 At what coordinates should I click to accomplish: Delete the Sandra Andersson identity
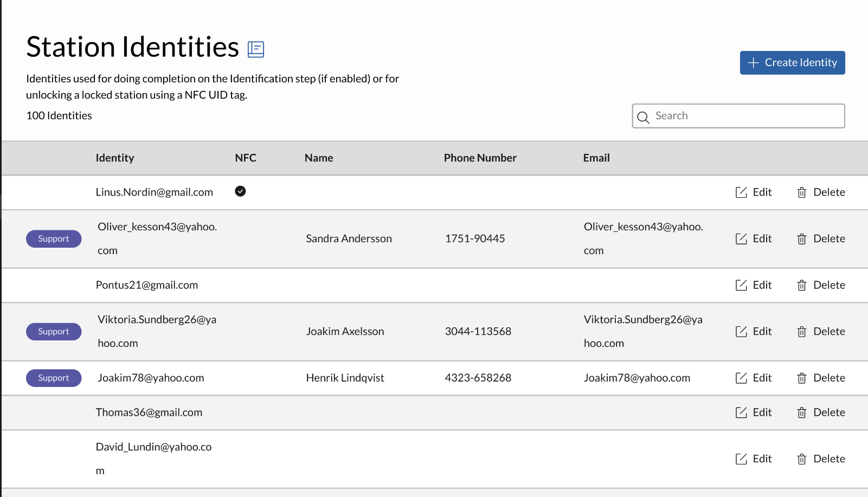tap(821, 239)
